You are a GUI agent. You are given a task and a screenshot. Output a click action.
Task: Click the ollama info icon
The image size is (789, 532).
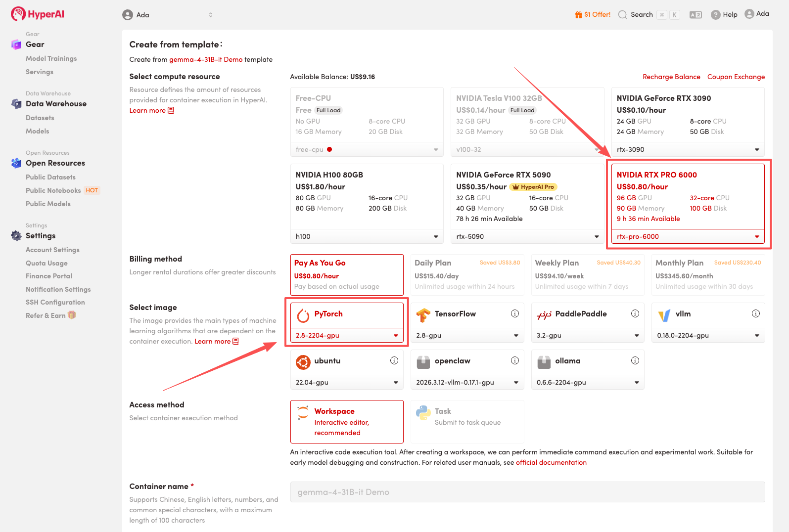click(635, 360)
